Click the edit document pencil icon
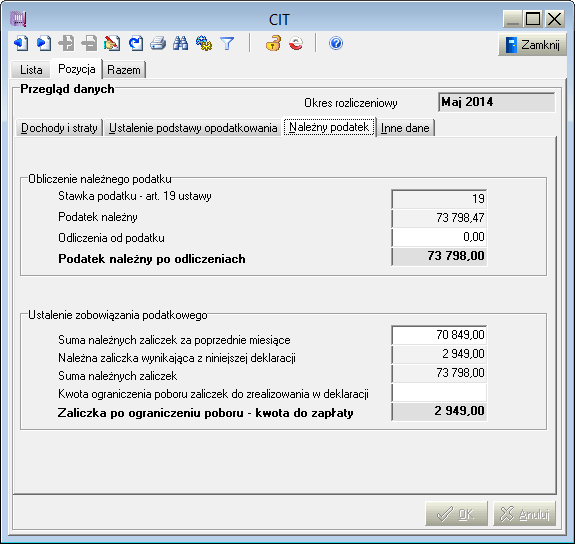The height and width of the screenshot is (544, 575). [112, 43]
